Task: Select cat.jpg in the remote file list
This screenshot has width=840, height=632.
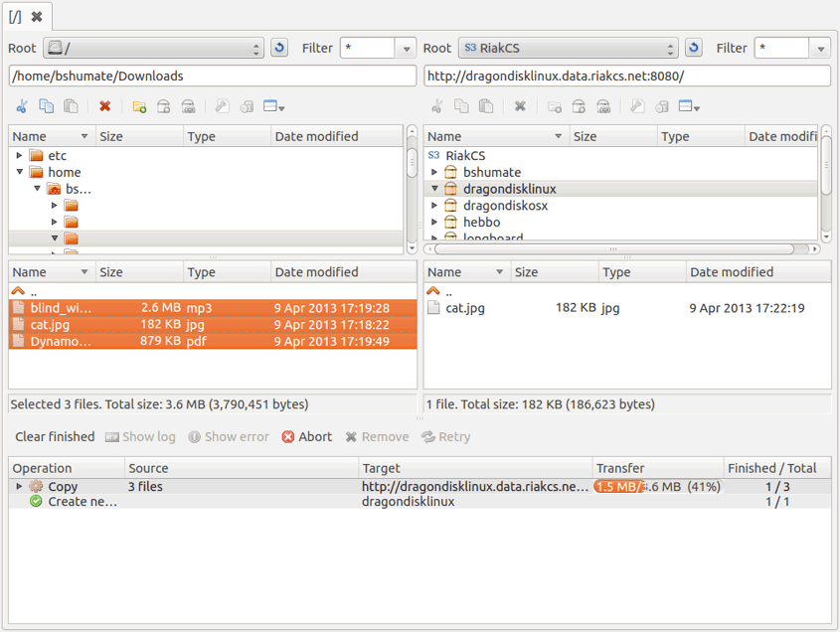Action: point(463,307)
